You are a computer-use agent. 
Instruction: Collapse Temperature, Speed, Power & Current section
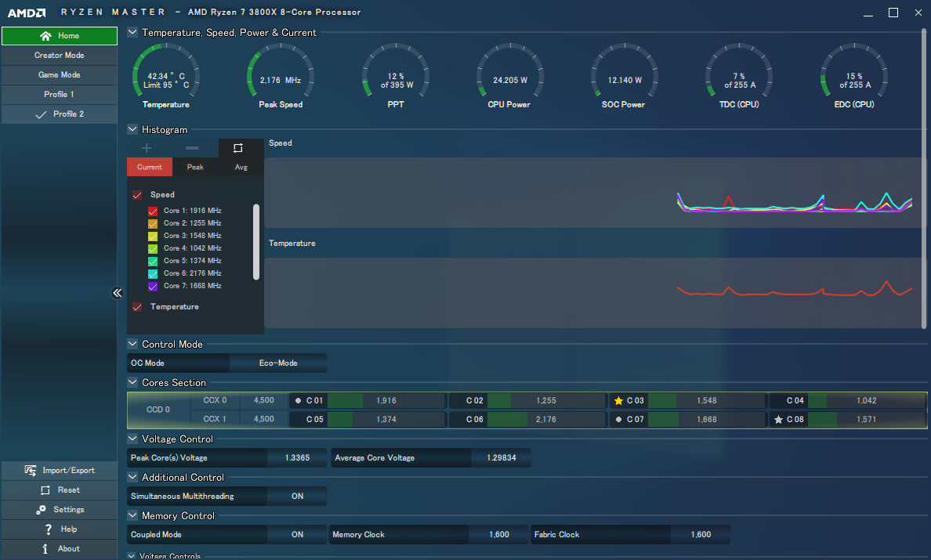point(133,32)
